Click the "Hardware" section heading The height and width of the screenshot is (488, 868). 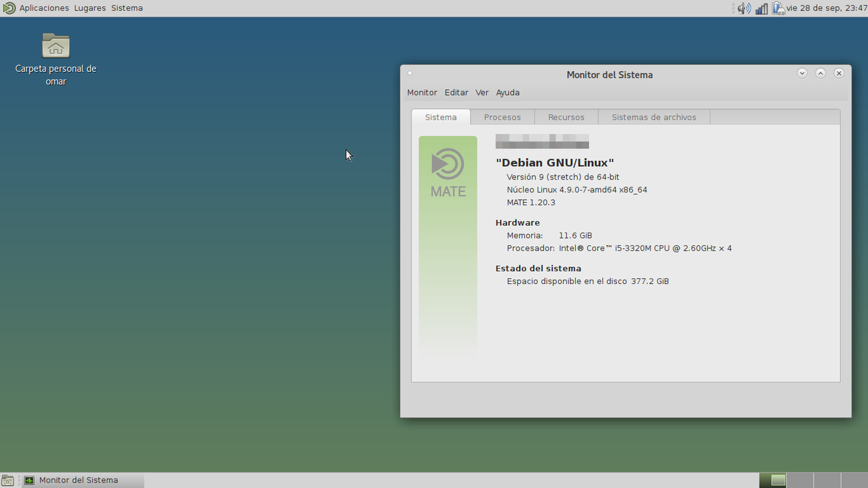(517, 222)
